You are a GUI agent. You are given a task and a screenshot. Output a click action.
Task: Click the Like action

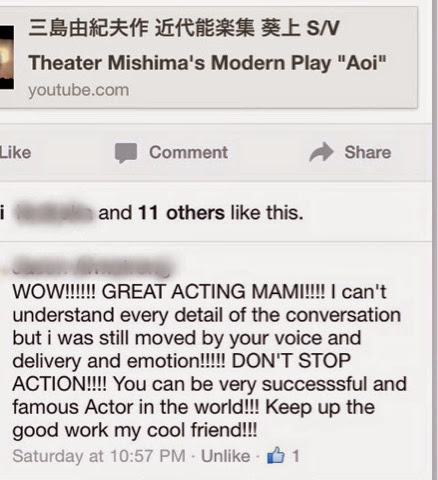15,153
